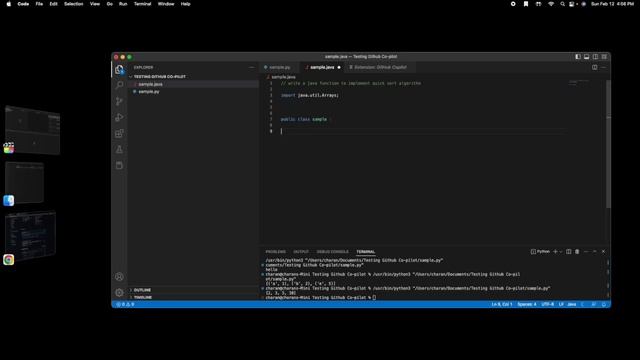Open the File menu
This screenshot has width=640, height=360.
coord(39,4)
